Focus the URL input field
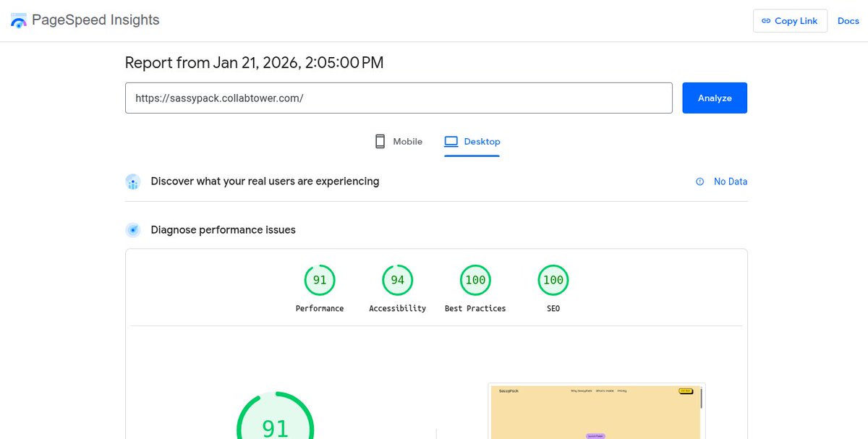Image resolution: width=868 pixels, height=439 pixels. coord(399,98)
